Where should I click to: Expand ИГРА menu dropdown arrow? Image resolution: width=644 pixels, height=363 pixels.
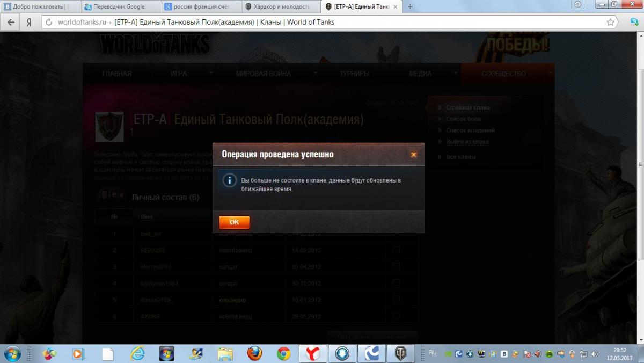pos(211,72)
